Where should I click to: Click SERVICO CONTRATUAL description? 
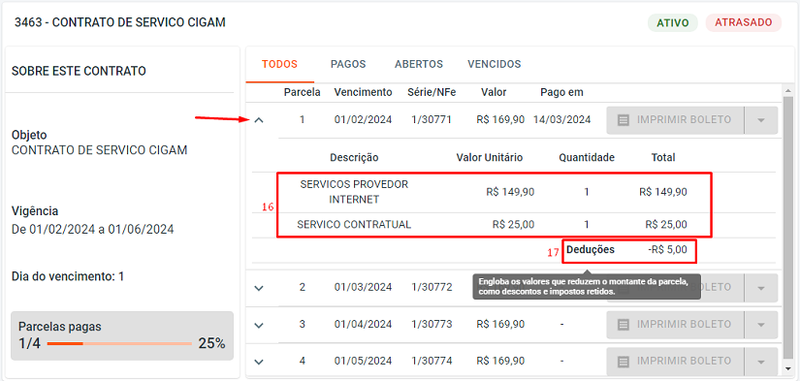354,224
